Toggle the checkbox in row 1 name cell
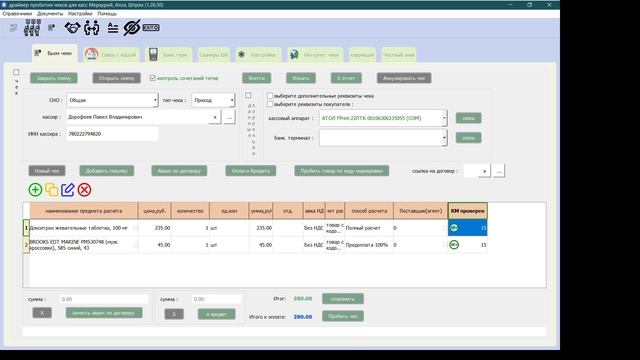Screen dimensions: 640x360 point(136,228)
